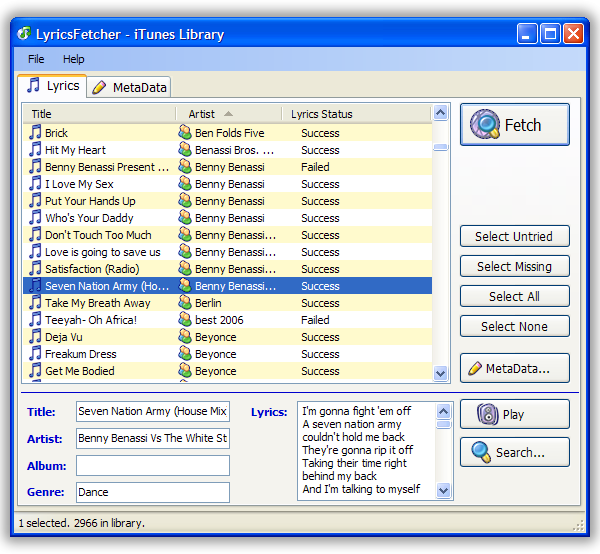The height and width of the screenshot is (554, 600).
Task: Minimize the LyricsFetcher window
Action: click(527, 34)
